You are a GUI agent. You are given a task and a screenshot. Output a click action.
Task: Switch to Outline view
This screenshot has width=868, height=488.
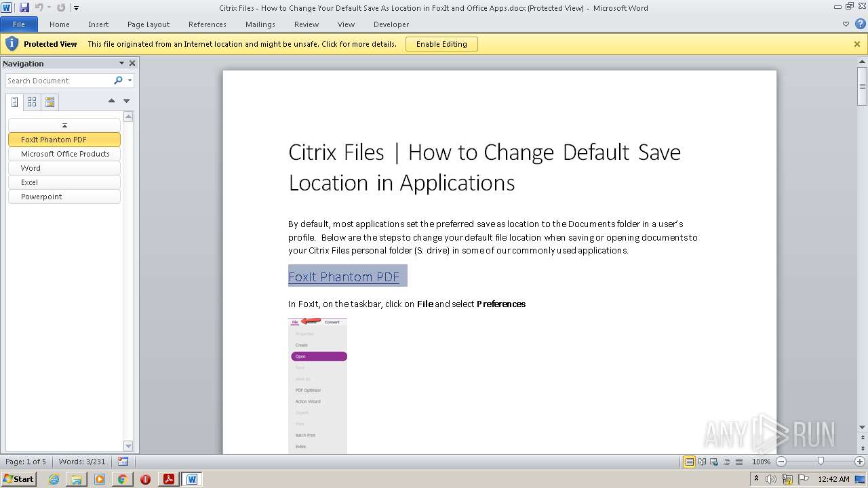[726, 462]
